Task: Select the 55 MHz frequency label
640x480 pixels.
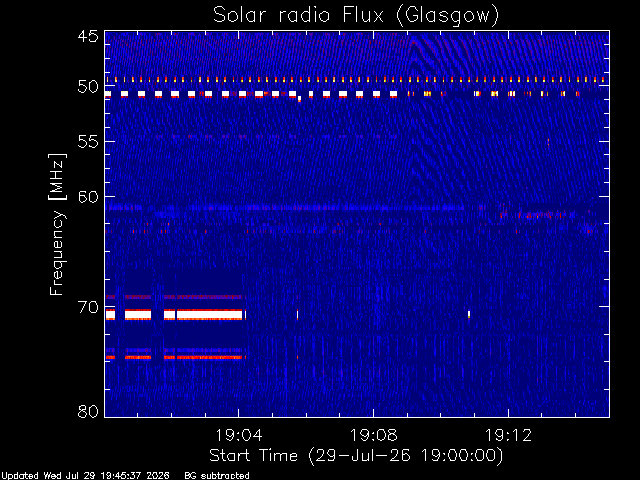Action: point(88,142)
